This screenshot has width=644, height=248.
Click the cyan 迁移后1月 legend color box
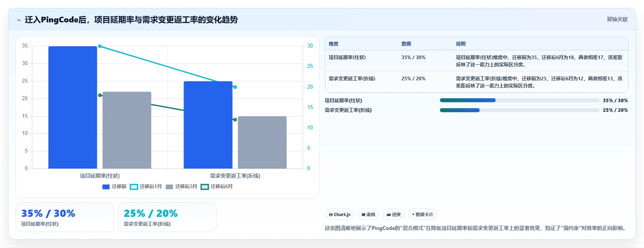pos(134,187)
